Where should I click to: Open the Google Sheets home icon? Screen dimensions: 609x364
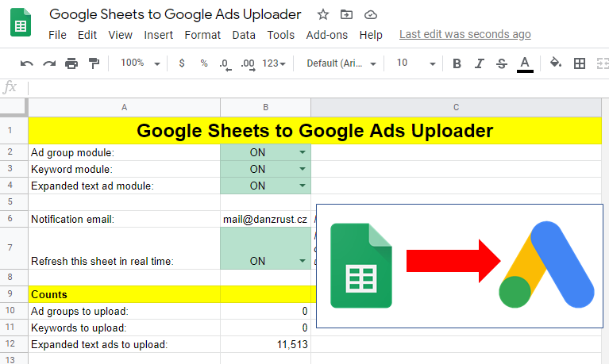click(20, 22)
